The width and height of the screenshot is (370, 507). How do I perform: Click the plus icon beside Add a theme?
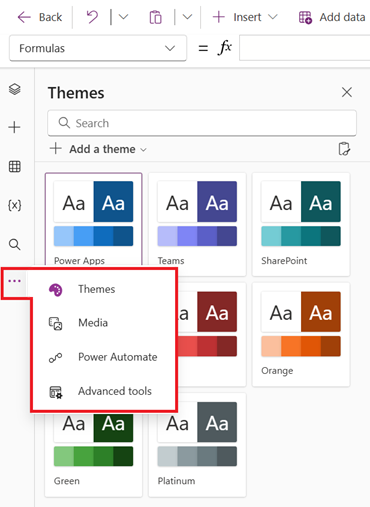click(x=56, y=148)
